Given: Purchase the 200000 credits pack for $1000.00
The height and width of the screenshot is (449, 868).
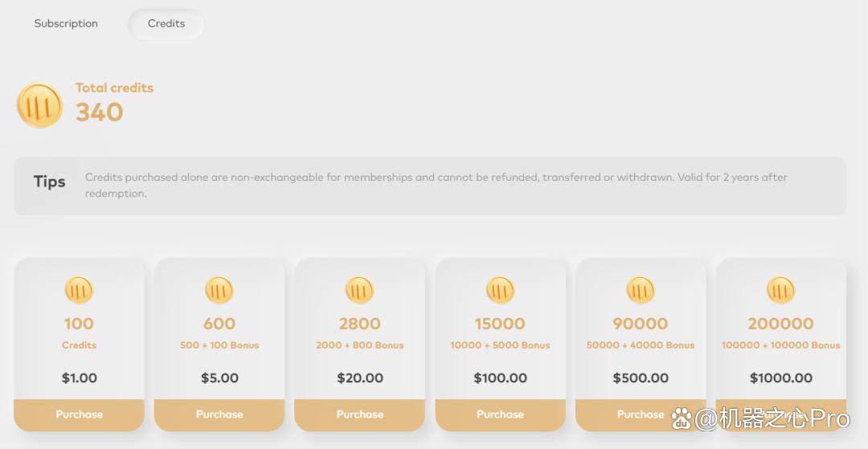Looking at the screenshot, I should (781, 414).
